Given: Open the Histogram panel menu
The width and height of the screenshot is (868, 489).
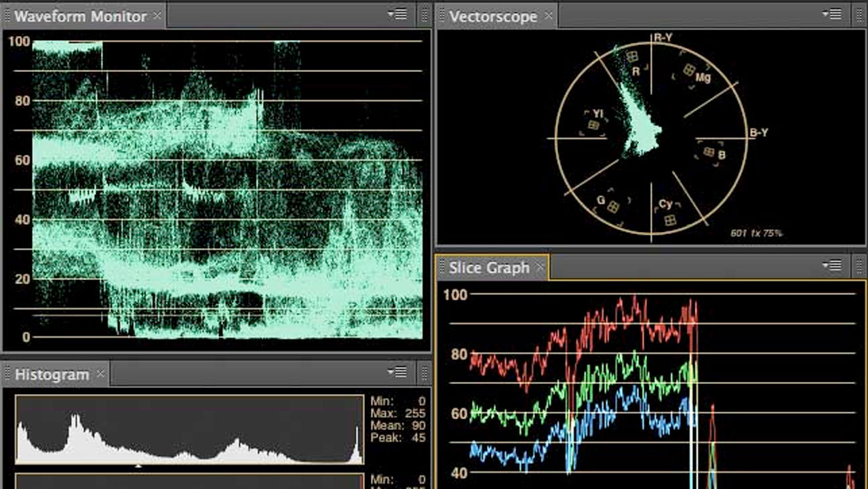Looking at the screenshot, I should [397, 372].
